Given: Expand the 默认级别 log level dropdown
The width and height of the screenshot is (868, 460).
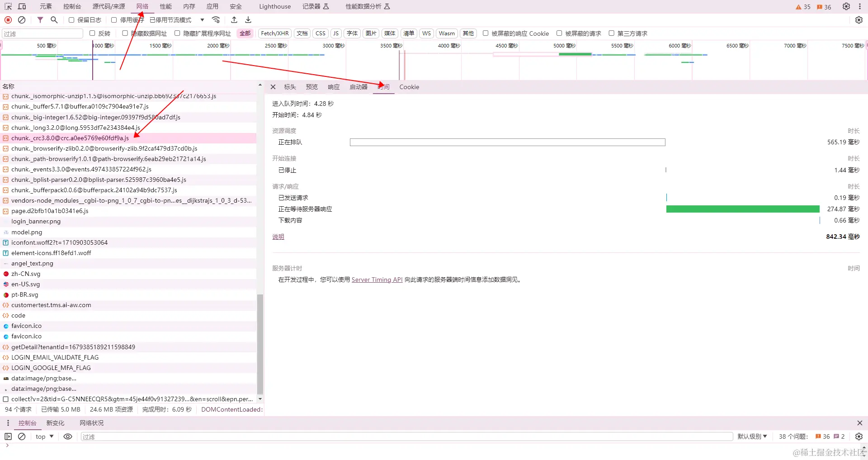Looking at the screenshot, I should click(x=752, y=436).
